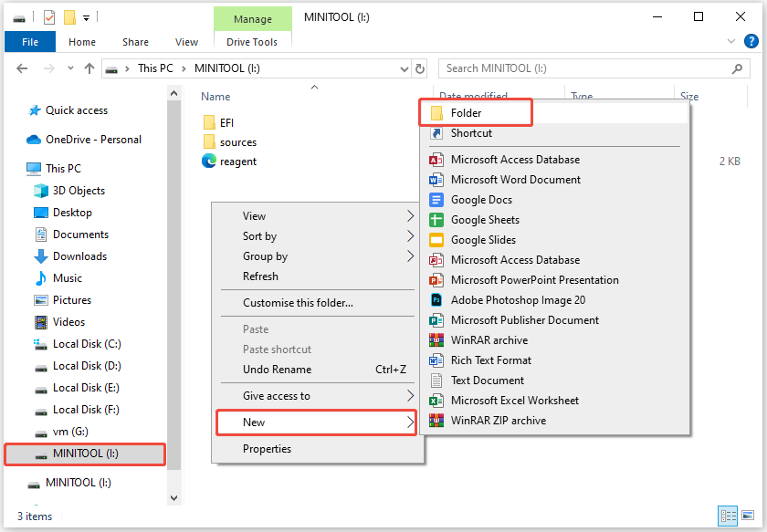Create a new Rich Text Format file

click(x=554, y=360)
